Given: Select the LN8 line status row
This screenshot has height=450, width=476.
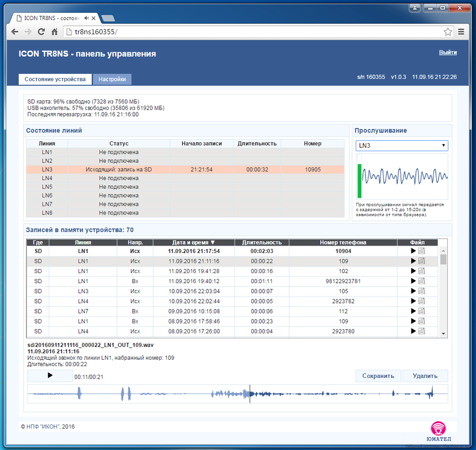Looking at the screenshot, I should (185, 213).
